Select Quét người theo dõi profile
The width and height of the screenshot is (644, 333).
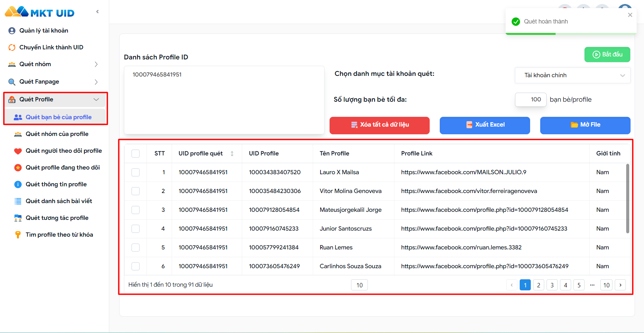coord(64,151)
